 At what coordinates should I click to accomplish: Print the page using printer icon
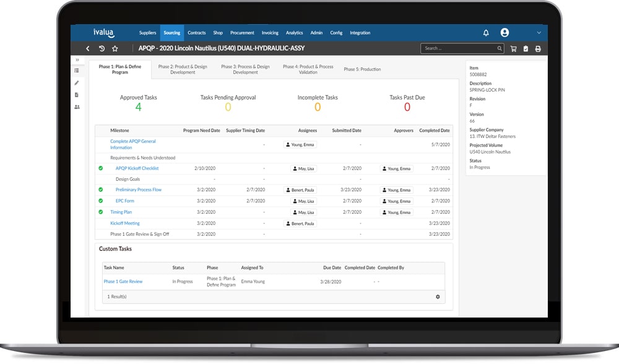tap(538, 48)
